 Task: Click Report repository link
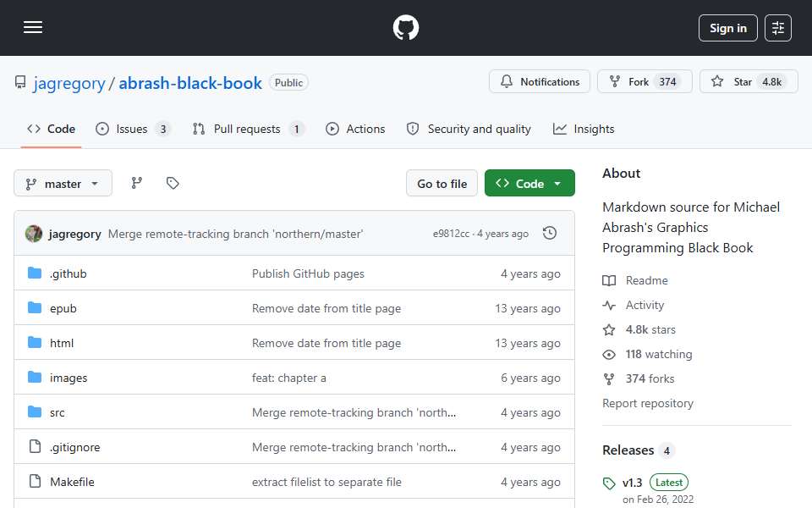click(648, 403)
